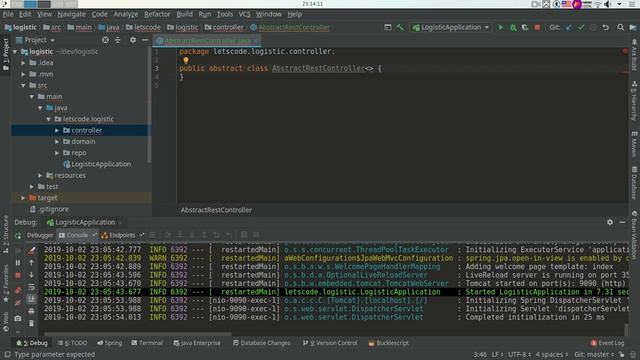Collapse the src folder
640x360 pixels.
[23, 85]
